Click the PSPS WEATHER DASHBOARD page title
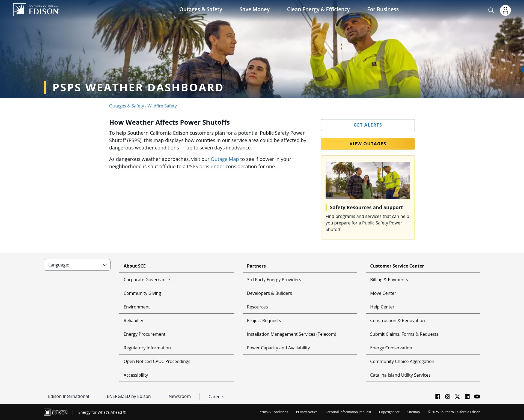The height and width of the screenshot is (420, 524). (138, 87)
